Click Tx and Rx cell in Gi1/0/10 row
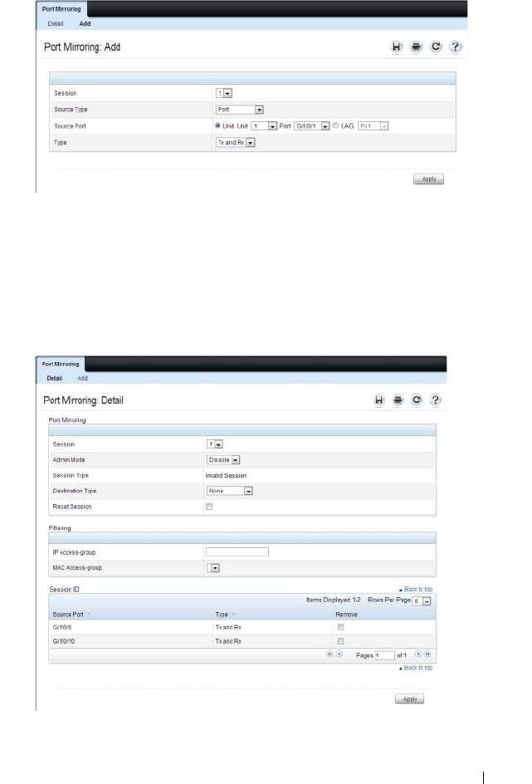 pos(228,641)
